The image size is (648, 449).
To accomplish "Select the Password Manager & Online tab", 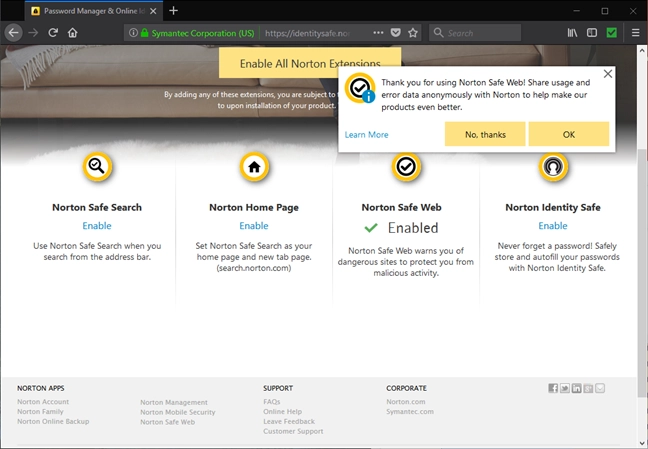I will [94, 11].
